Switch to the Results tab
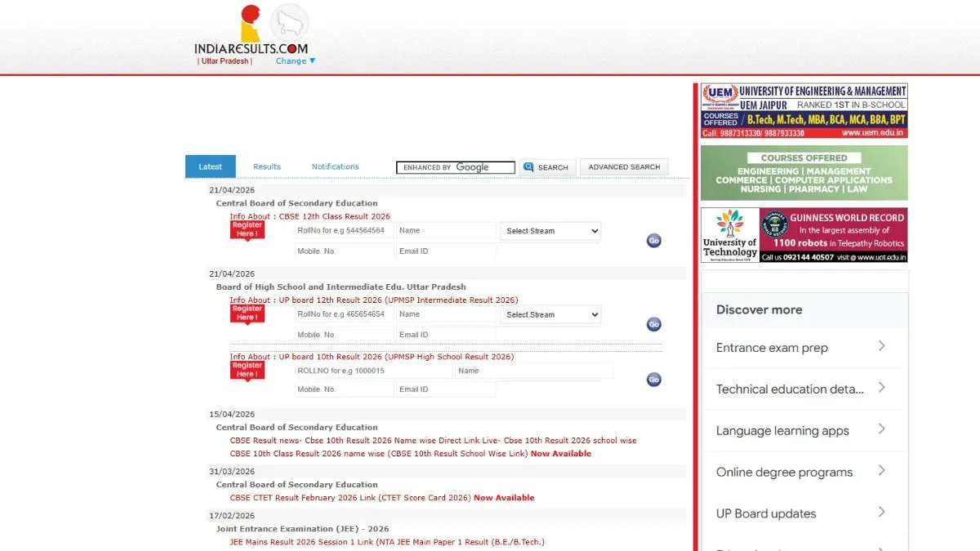 [x=267, y=167]
